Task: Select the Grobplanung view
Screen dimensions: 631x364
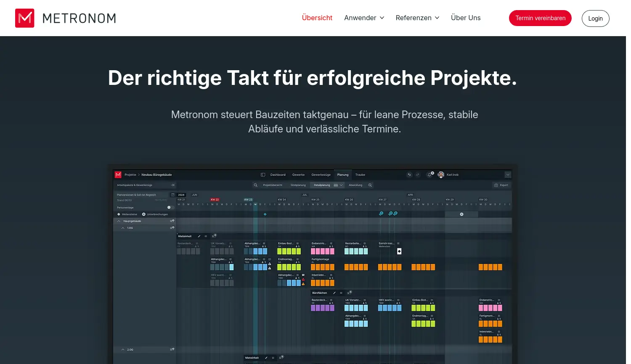Action: [298, 185]
